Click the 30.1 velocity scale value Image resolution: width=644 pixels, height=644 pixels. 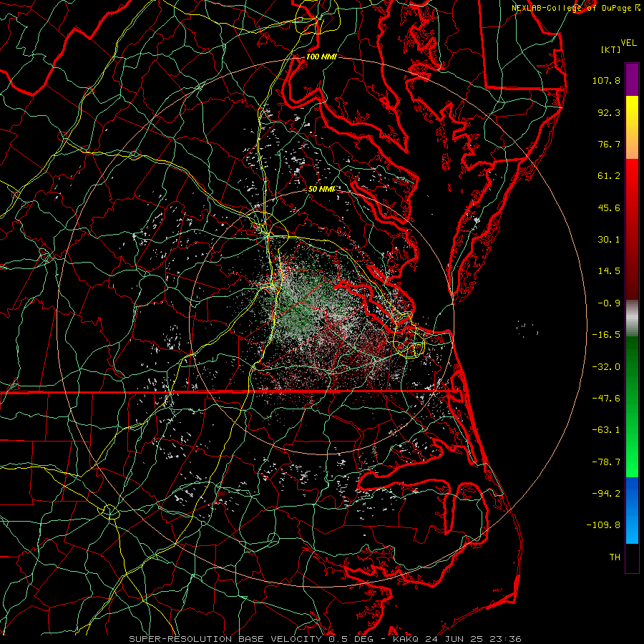click(x=609, y=240)
